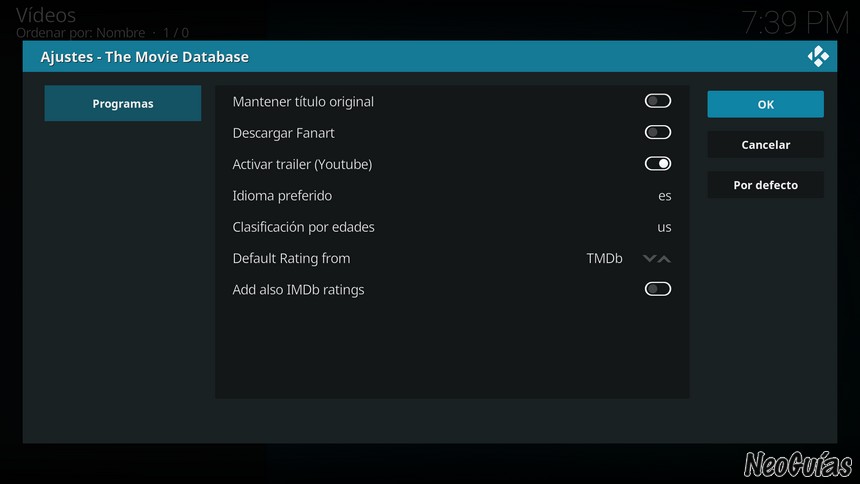Turn on Add also IMDb ratings
The width and height of the screenshot is (860, 484).
(x=658, y=289)
